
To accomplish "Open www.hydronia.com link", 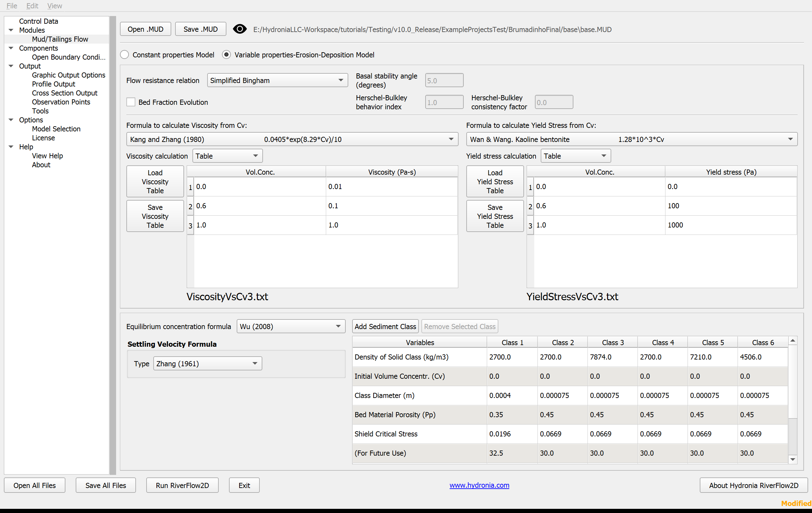I will (x=479, y=485).
